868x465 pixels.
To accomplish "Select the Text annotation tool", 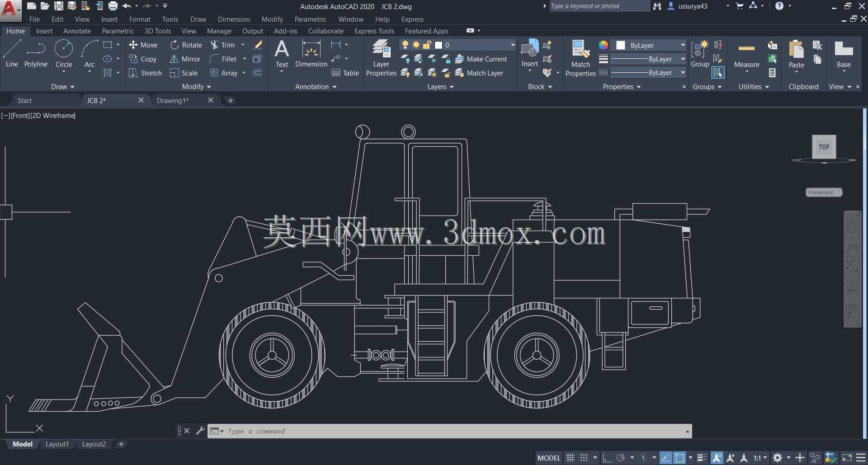I will tap(282, 54).
